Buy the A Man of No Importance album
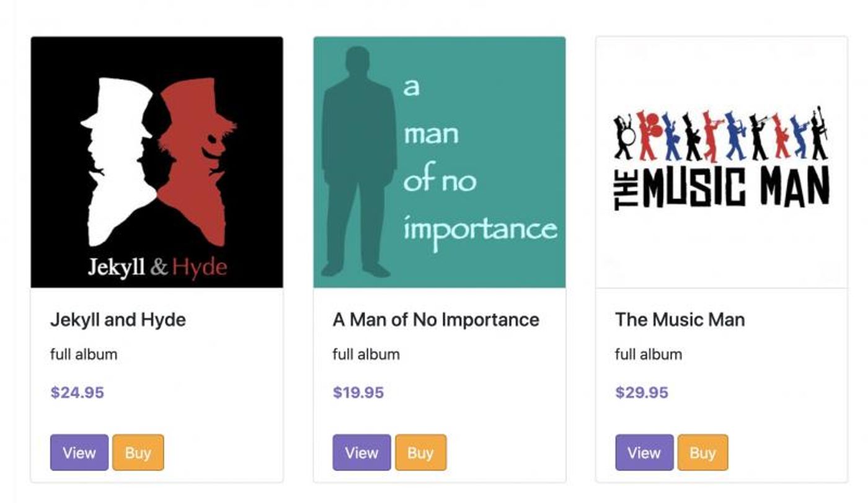Image resolution: width=868 pixels, height=503 pixels. [420, 452]
